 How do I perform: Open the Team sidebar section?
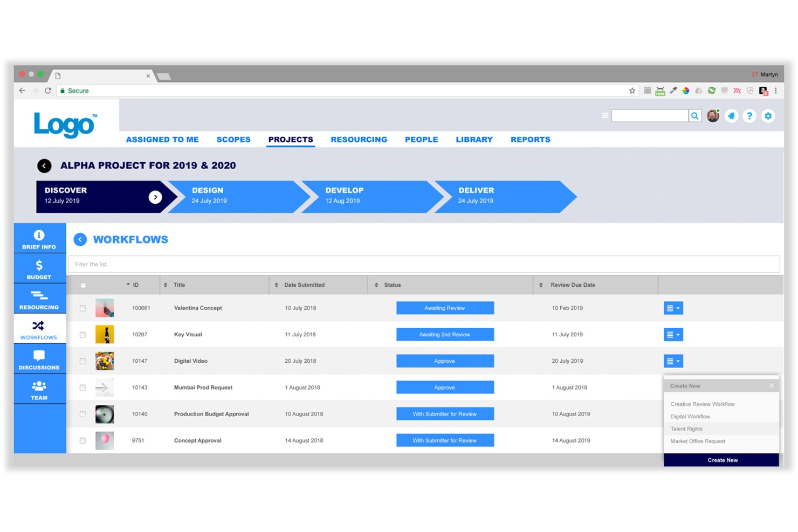(x=39, y=390)
